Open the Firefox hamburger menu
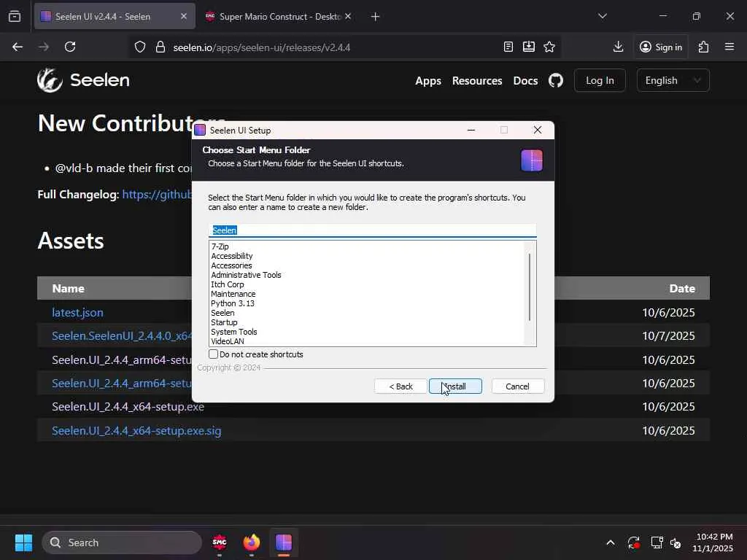 (x=729, y=47)
